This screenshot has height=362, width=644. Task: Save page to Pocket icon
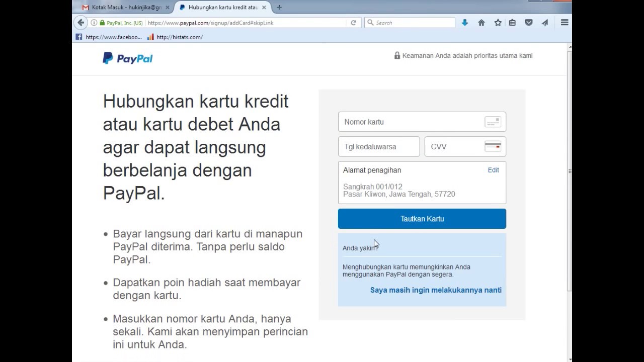pyautogui.click(x=529, y=23)
